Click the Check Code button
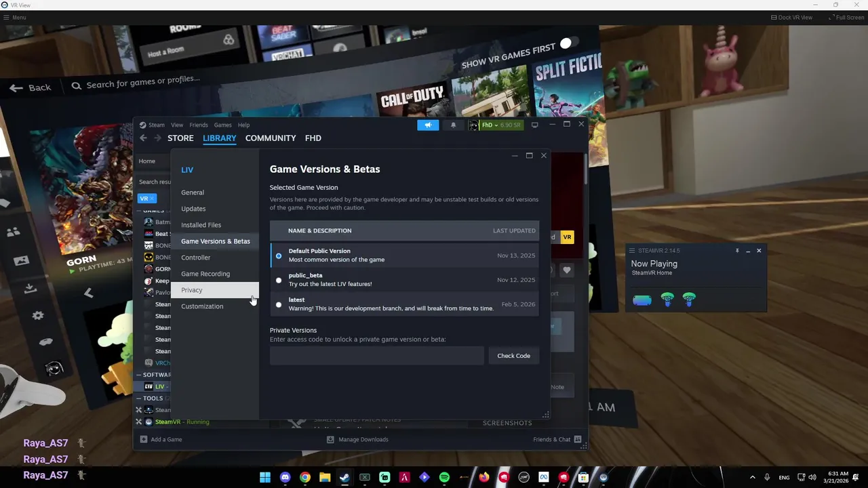Screen dimensions: 868x488 [513, 356]
